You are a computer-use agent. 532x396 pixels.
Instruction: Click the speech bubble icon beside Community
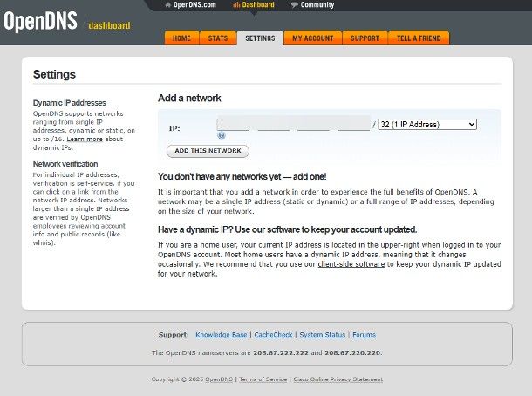(x=295, y=4)
